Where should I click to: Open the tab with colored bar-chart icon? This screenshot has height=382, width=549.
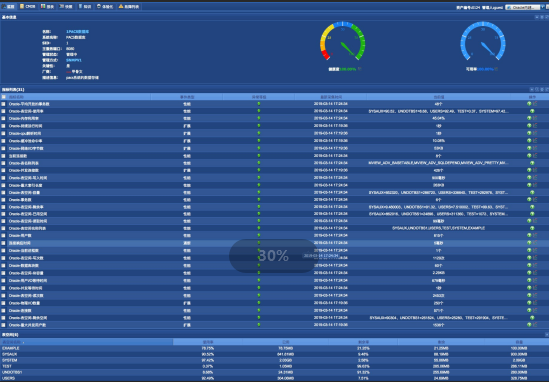47,6
